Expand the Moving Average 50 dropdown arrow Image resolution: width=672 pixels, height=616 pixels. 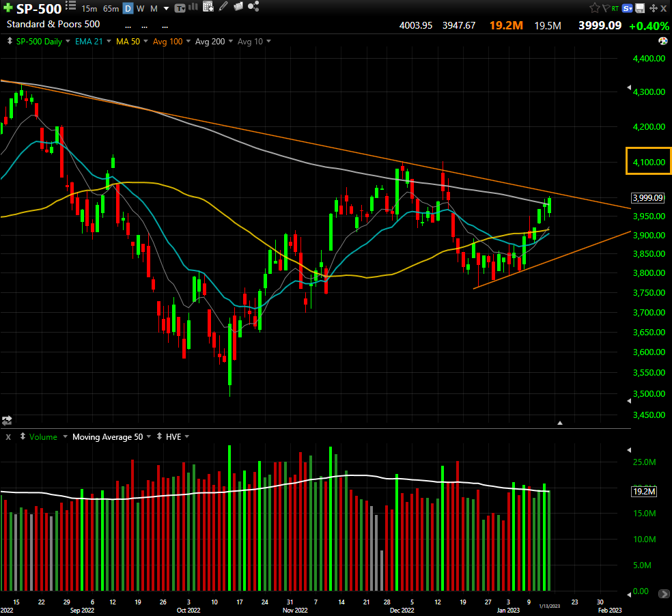pyautogui.click(x=149, y=436)
